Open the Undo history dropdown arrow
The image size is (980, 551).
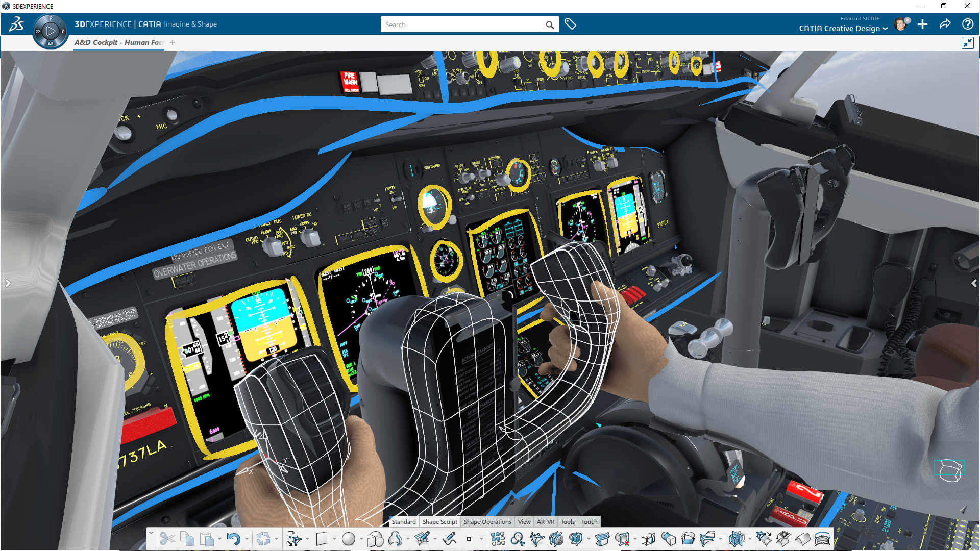coord(247,539)
